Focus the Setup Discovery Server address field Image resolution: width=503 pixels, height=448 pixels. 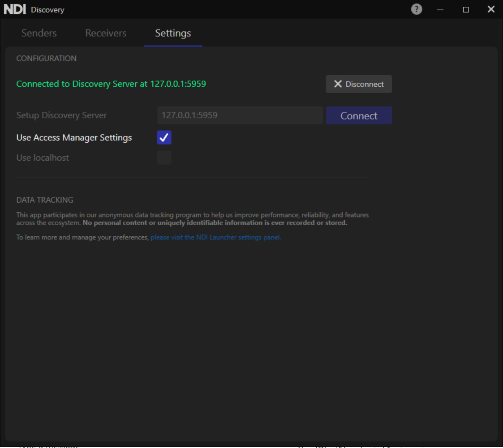click(240, 115)
